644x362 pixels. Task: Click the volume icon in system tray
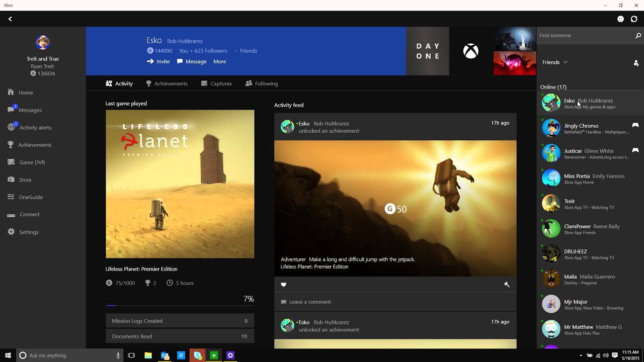pyautogui.click(x=606, y=355)
